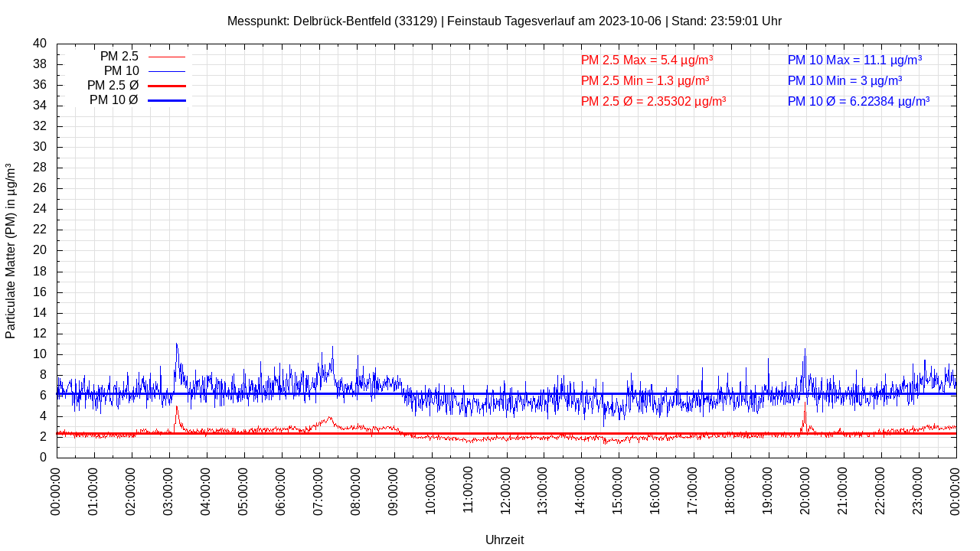The height and width of the screenshot is (551, 980).
Task: Click the 20:00:00 time axis tick label
Action: coord(805,490)
